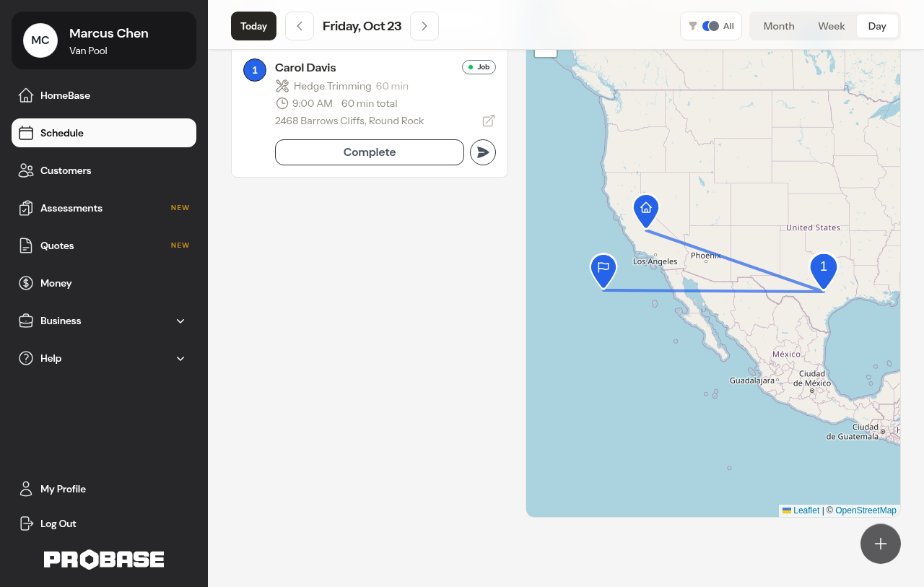
Task: Click the Carol Davis customer name
Action: [x=305, y=67]
